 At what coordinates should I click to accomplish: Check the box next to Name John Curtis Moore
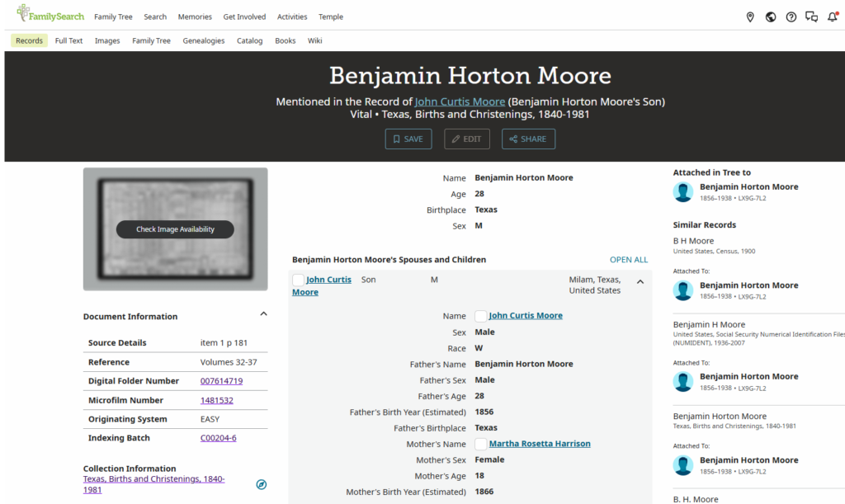[481, 316]
